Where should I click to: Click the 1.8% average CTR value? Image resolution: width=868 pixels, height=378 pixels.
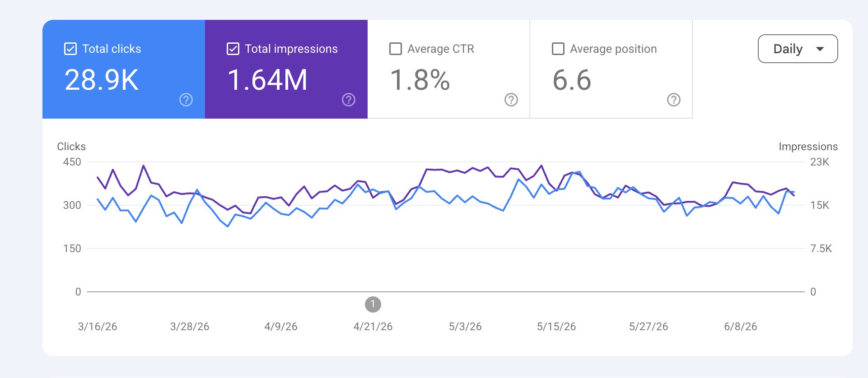420,80
